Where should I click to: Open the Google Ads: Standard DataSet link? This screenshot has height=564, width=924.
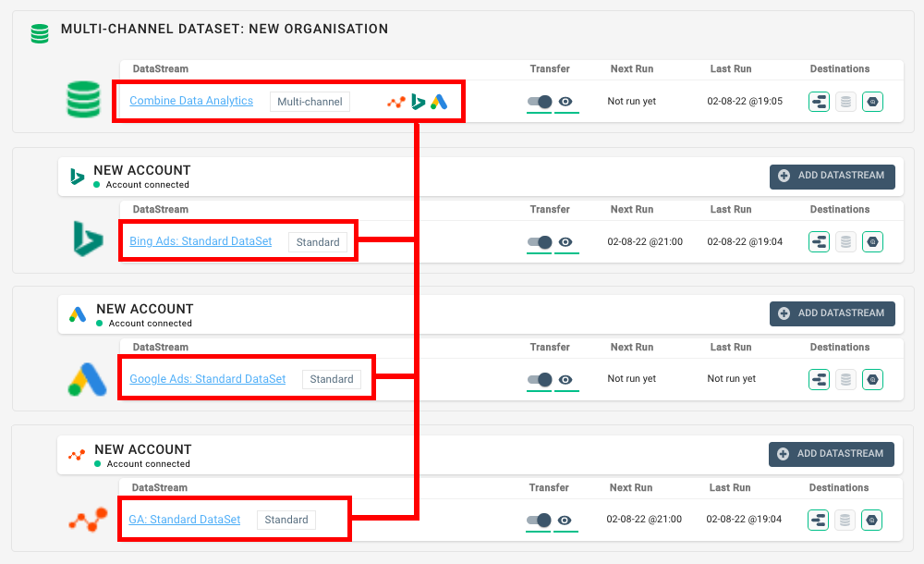(x=207, y=379)
